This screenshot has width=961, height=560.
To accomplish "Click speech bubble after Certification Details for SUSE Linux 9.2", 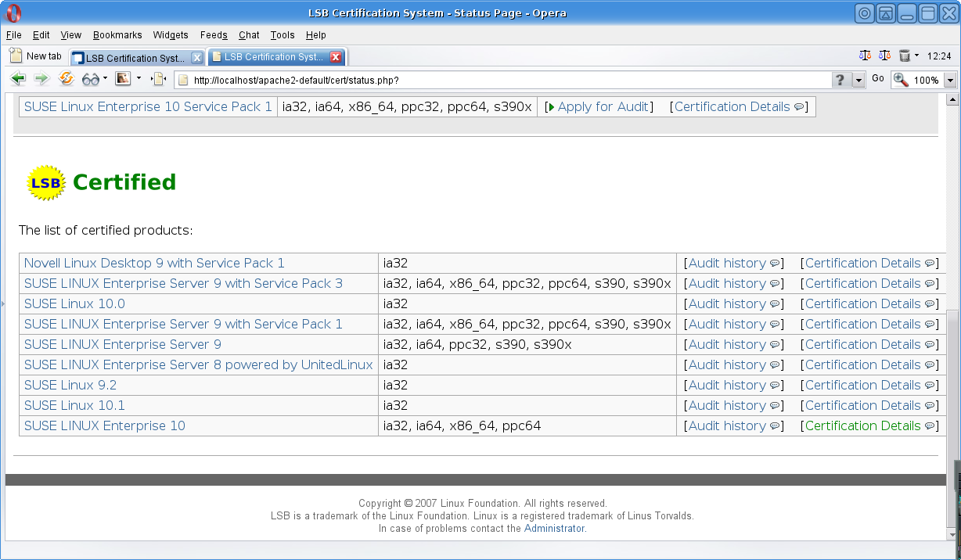I will pyautogui.click(x=930, y=386).
